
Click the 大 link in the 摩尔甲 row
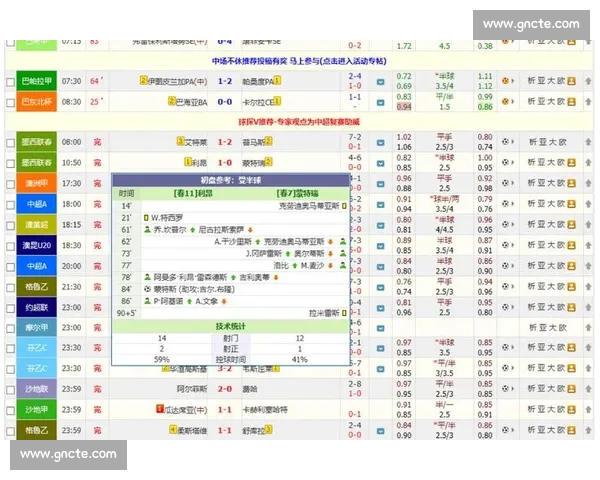(552, 328)
